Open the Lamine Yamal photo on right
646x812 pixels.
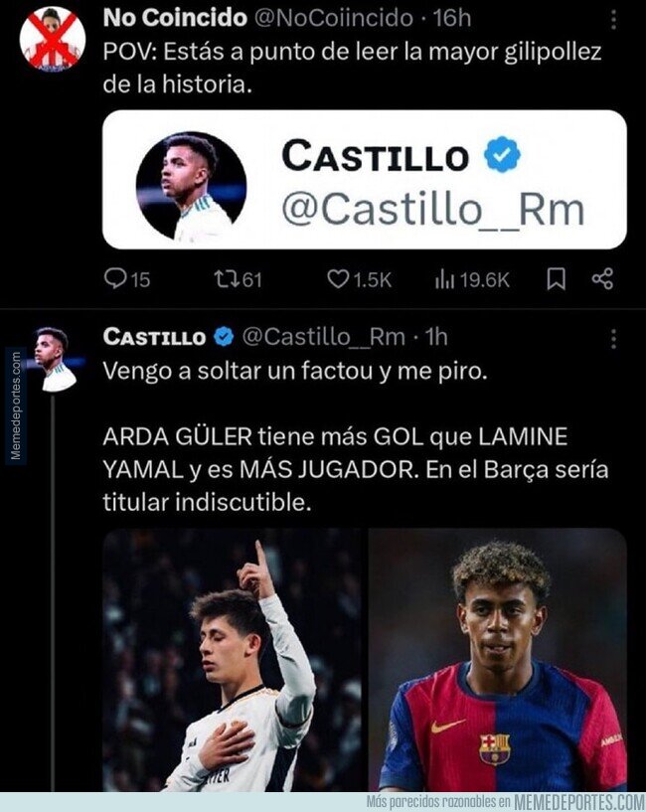[x=497, y=659]
